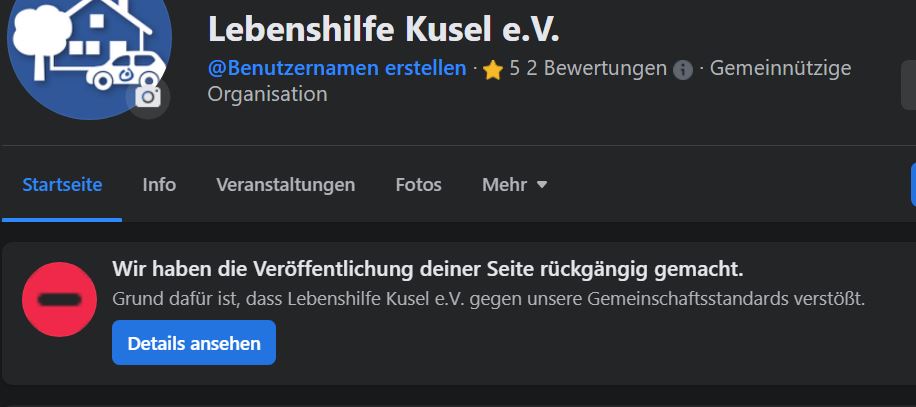The height and width of the screenshot is (407, 916).
Task: Click the red minus warning icon
Action: 59,299
